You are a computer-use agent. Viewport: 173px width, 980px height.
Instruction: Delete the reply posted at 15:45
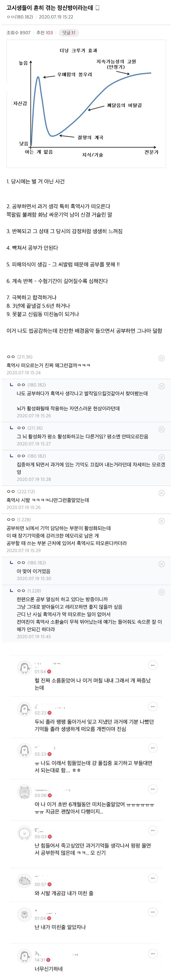pyautogui.click(x=161, y=592)
